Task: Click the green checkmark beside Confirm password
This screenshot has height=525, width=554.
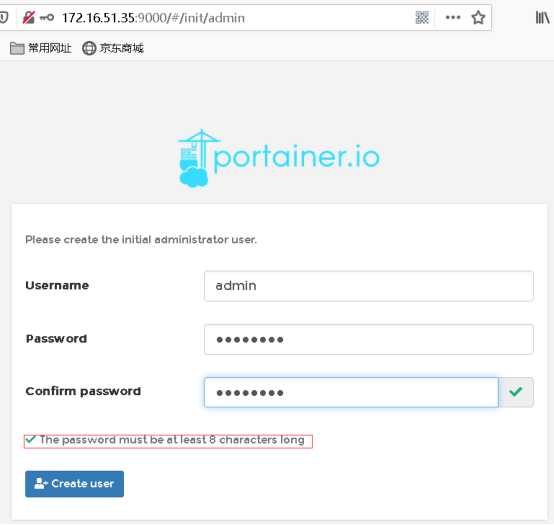Action: 515,392
